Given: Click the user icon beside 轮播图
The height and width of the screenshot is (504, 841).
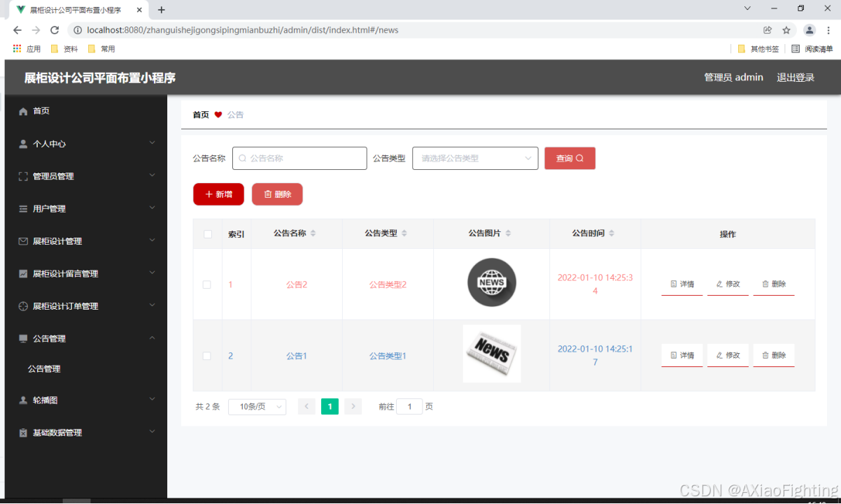Looking at the screenshot, I should click(23, 401).
